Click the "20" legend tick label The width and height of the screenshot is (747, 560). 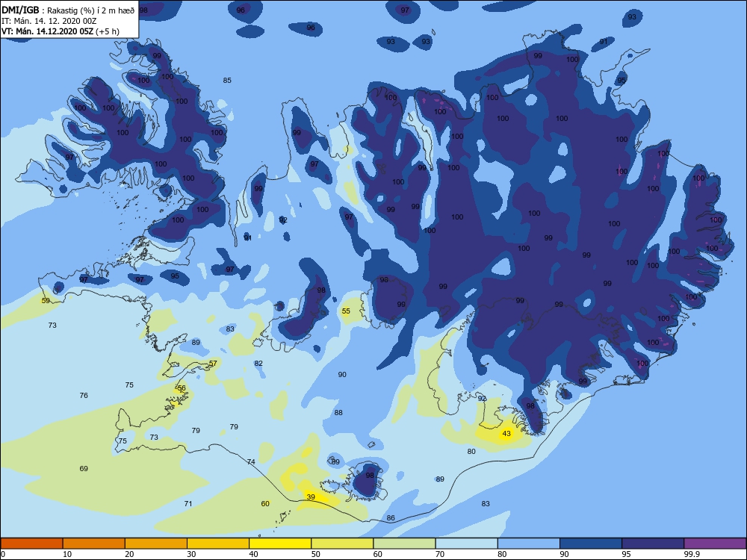[129, 554]
